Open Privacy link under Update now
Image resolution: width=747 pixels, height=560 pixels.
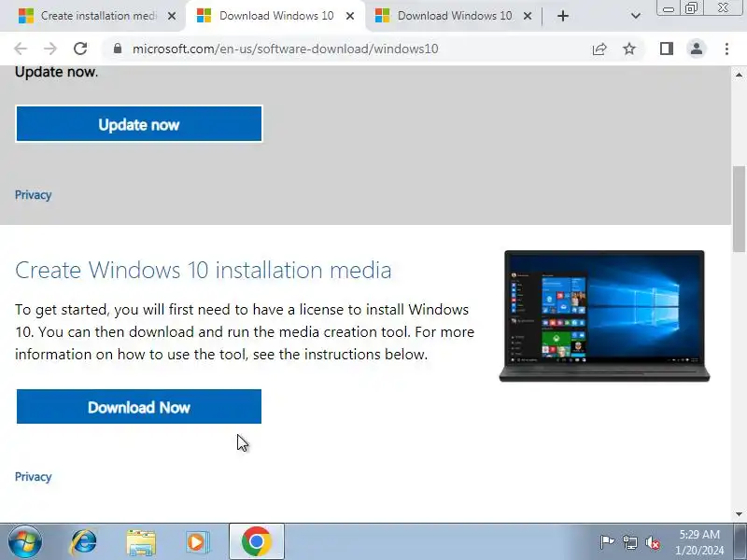tap(33, 195)
